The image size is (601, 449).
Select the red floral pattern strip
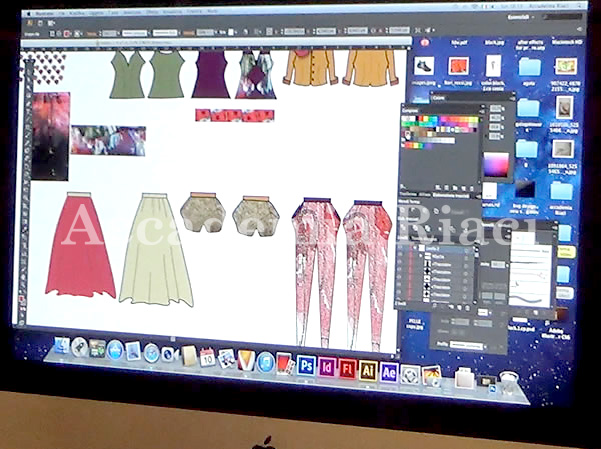tap(235, 115)
